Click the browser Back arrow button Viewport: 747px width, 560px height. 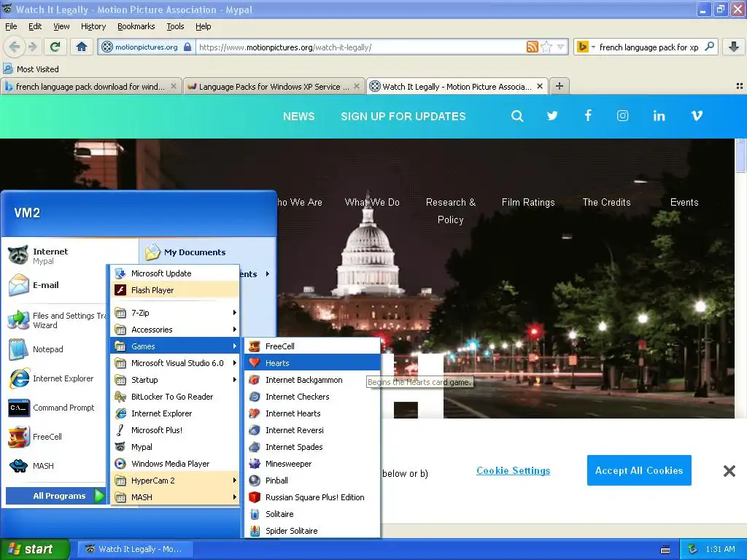point(15,47)
